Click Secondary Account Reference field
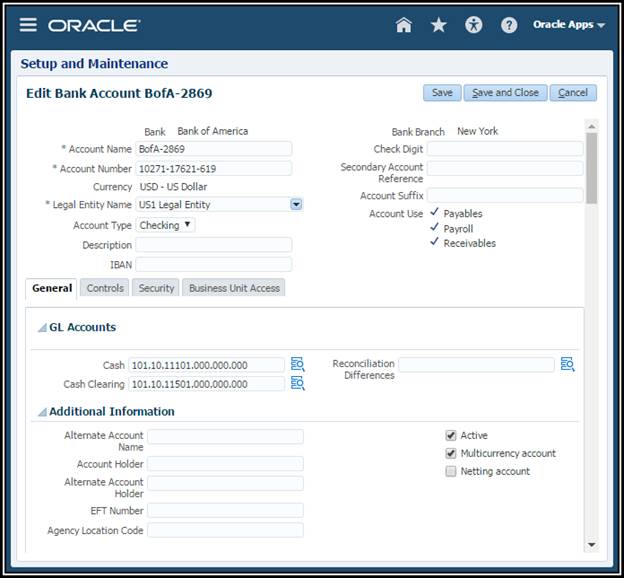624x578 pixels. [505, 168]
